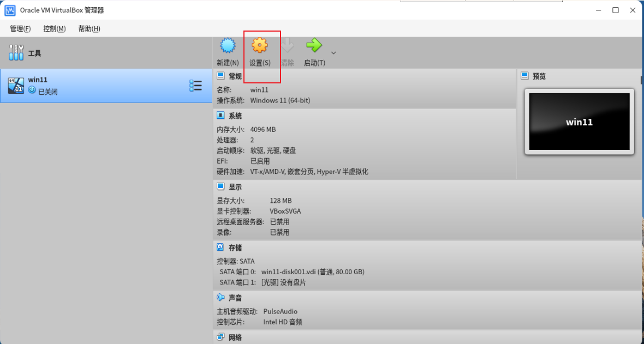Click the remote desktop server 已禁用 value
Viewport: 644px width, 344px height.
[x=279, y=222]
